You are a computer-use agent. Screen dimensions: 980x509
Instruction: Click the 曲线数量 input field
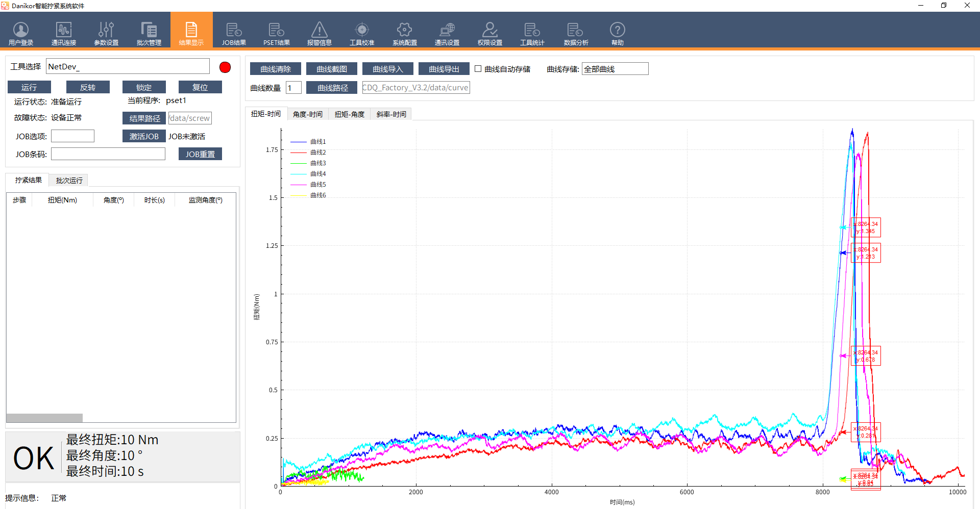[x=293, y=88]
